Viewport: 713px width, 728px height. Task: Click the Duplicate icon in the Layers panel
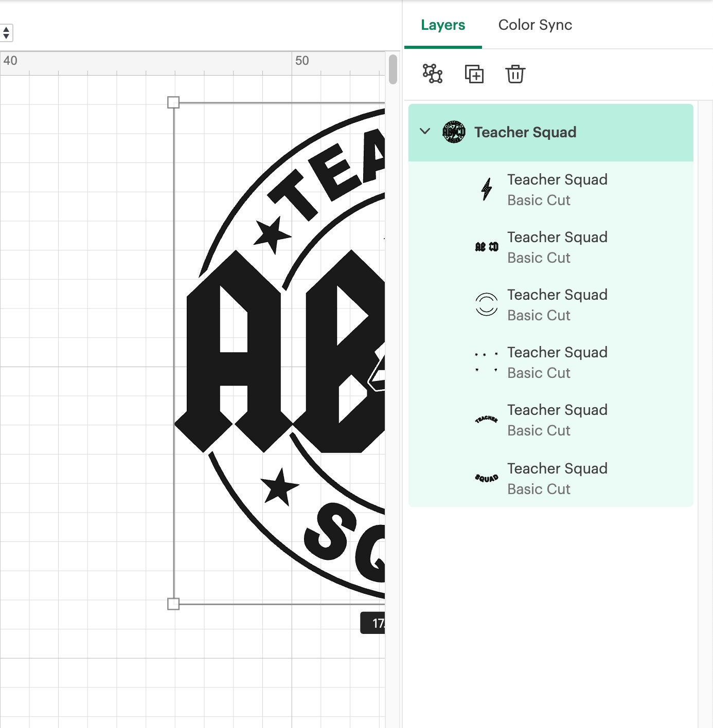(x=474, y=74)
